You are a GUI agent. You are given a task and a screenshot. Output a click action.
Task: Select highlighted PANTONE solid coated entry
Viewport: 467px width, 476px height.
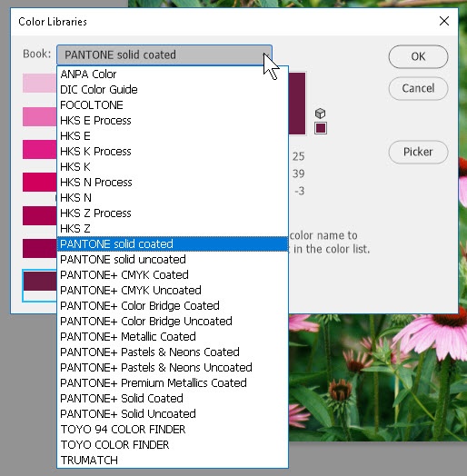(173, 244)
